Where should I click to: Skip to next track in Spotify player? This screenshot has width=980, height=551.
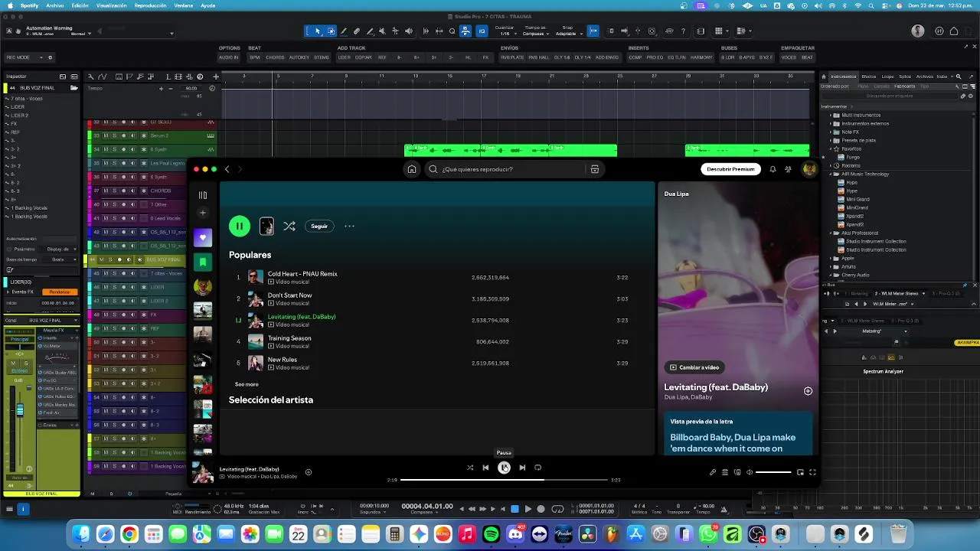(522, 468)
